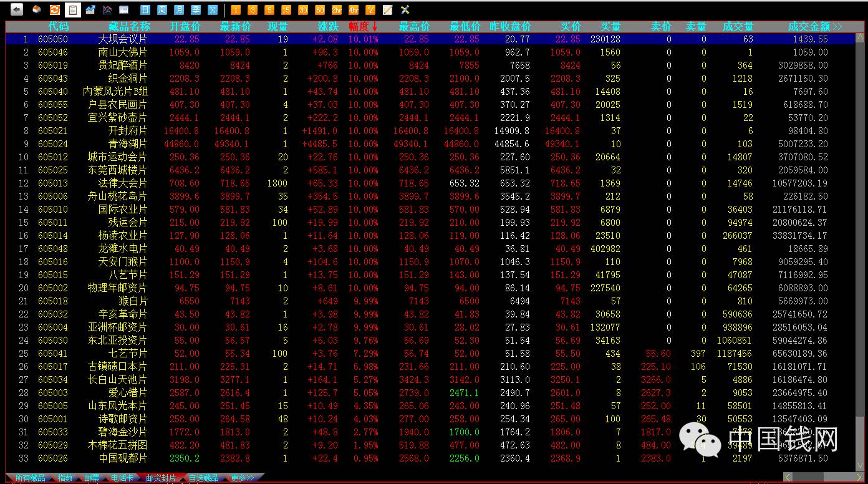Image resolution: width=868 pixels, height=484 pixels.
Task: Sort by 代码 column header
Action: [58, 27]
